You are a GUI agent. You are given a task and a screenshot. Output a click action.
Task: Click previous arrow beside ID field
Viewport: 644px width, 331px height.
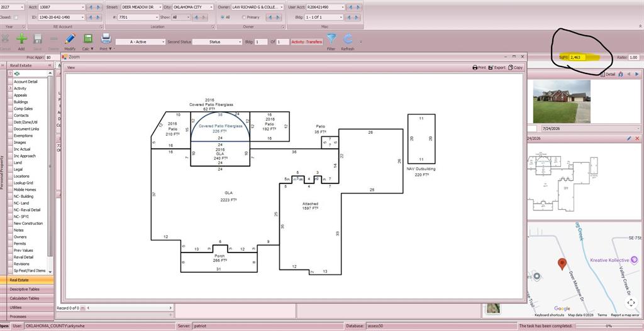[x=91, y=17]
